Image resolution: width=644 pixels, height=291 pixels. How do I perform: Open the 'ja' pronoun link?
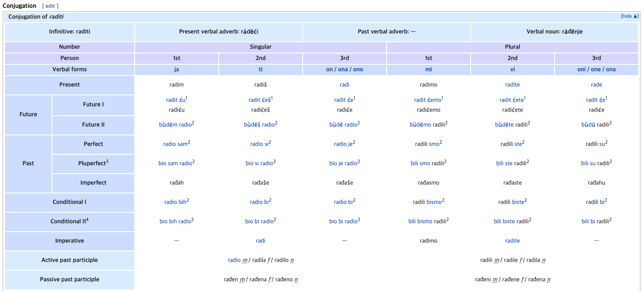coord(176,70)
